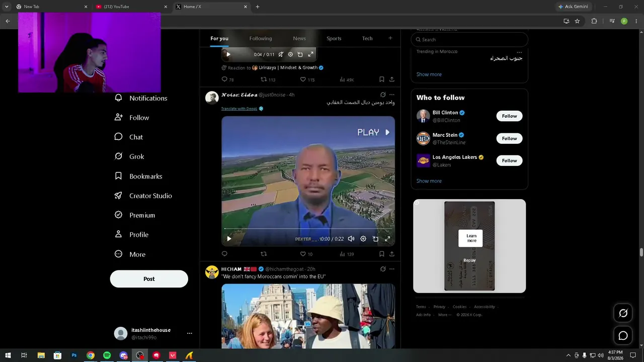This screenshot has width=644, height=362.
Task: Reply to the Noise: Eidos post
Action: (224, 254)
